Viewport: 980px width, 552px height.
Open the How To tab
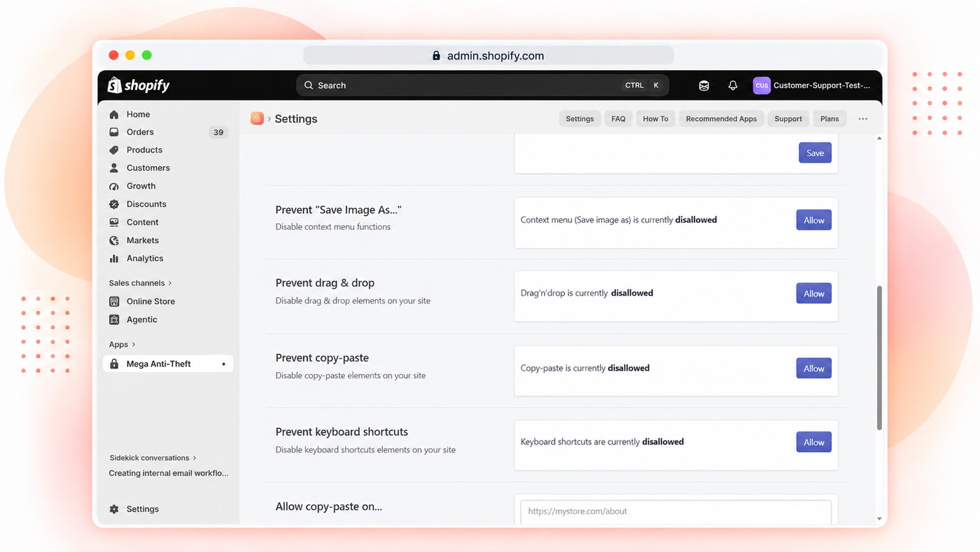tap(655, 119)
